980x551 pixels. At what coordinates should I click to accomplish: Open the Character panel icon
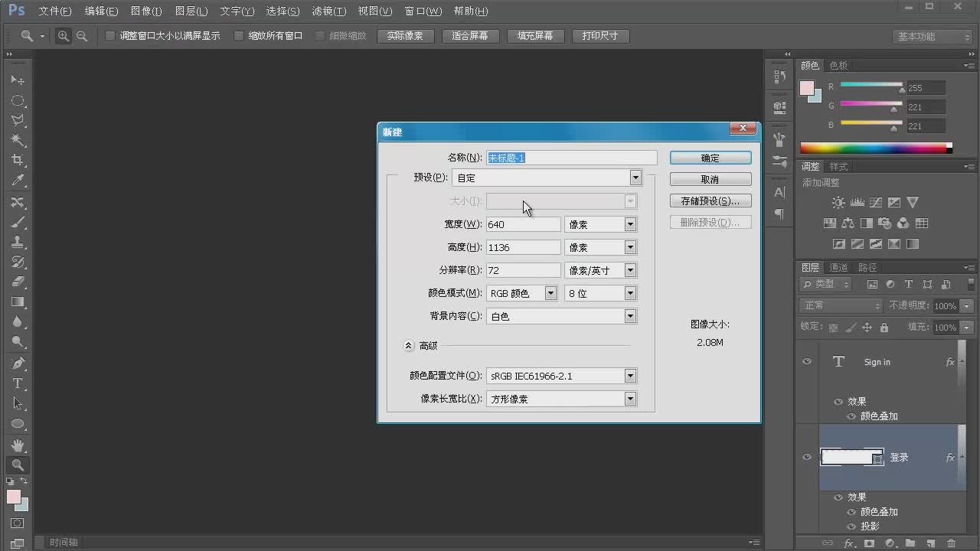[x=779, y=192]
